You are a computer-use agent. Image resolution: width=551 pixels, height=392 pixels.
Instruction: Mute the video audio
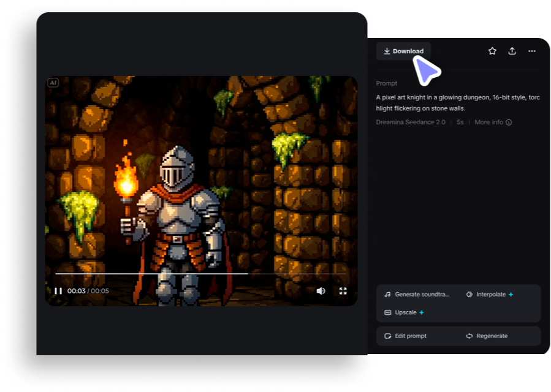coord(321,290)
